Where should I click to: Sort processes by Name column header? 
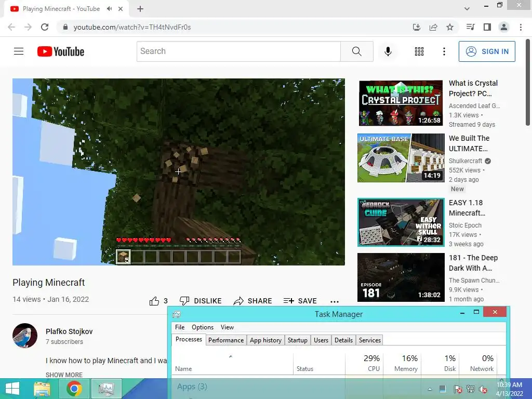pyautogui.click(x=232, y=363)
